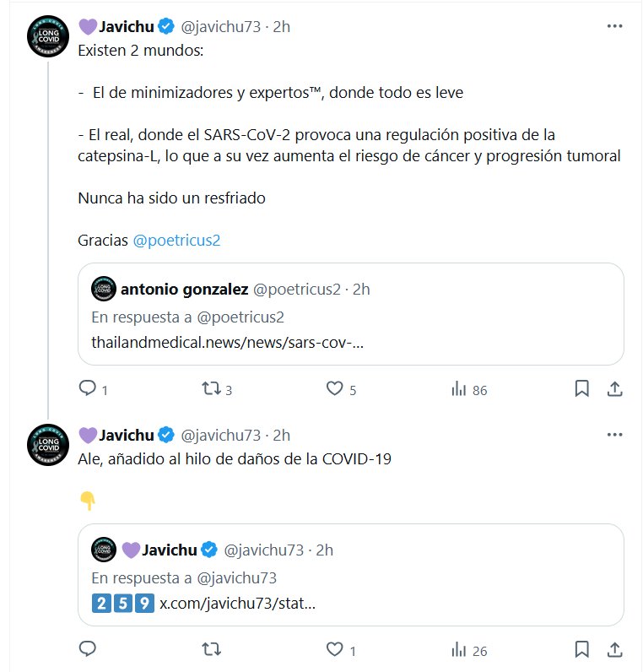
Task: Open the x.com/javichu73 status link
Action: [237, 604]
